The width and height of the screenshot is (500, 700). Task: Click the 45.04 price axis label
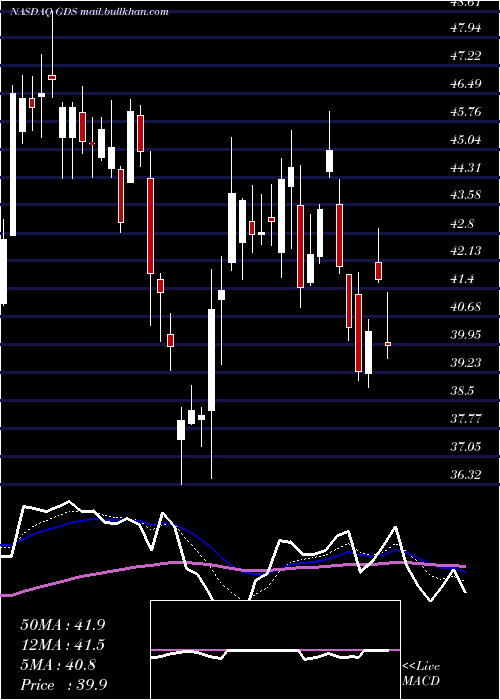pos(466,140)
